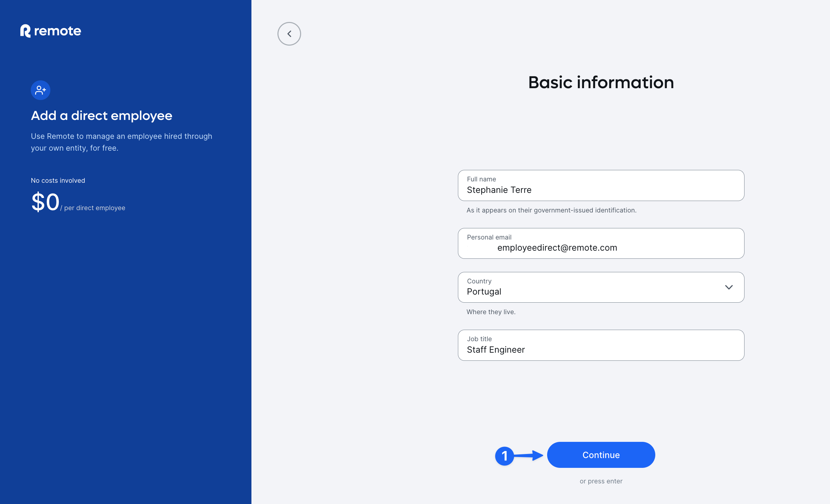Click the Job title input field
Image resolution: width=830 pixels, height=504 pixels.
[x=601, y=345]
